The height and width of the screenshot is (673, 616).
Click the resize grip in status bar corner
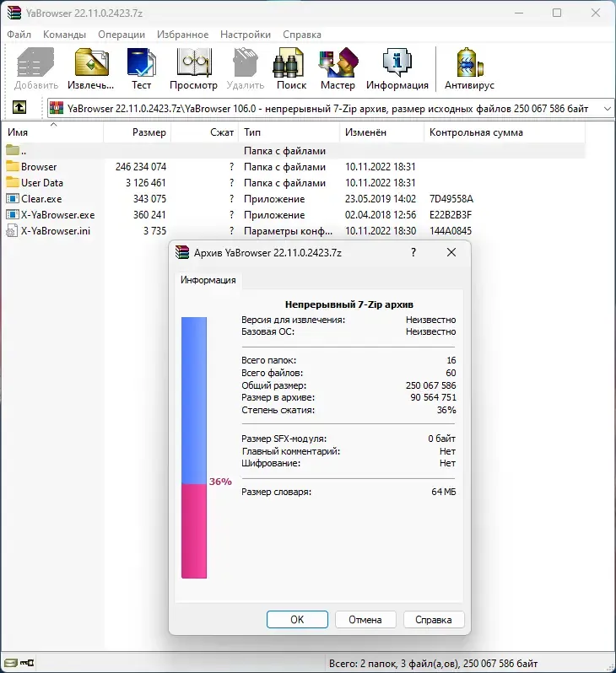click(x=610, y=666)
